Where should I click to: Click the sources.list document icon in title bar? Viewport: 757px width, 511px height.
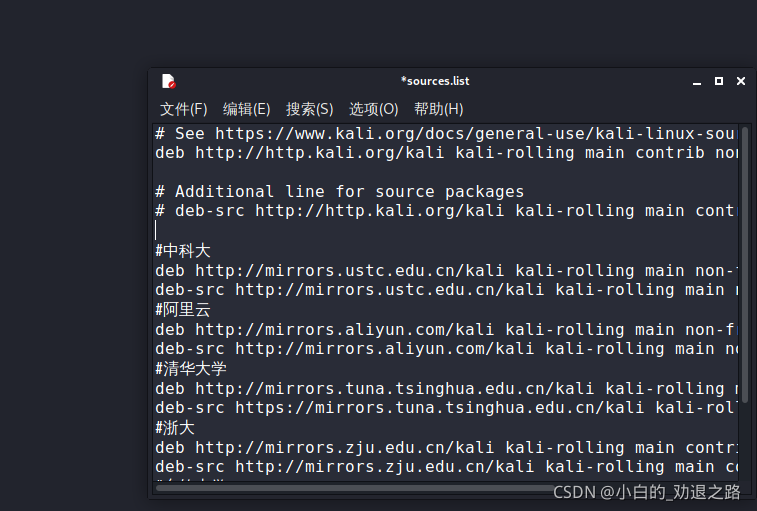(168, 81)
